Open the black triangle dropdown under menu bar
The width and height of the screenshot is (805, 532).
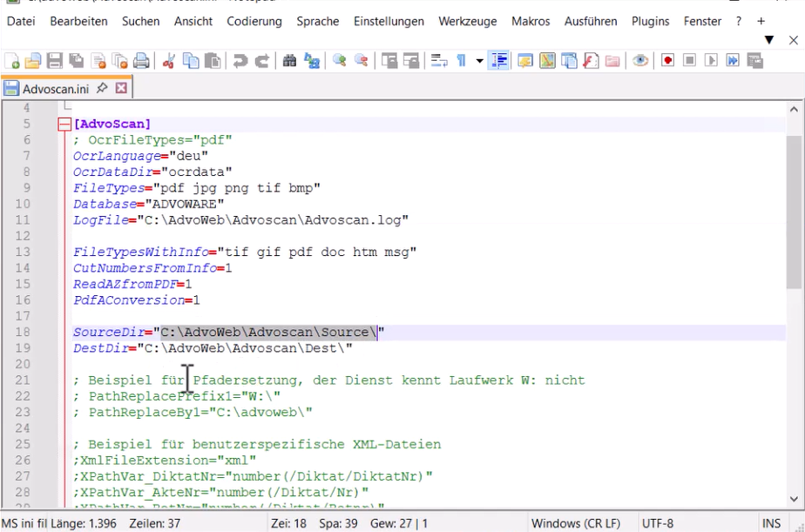[x=768, y=40]
